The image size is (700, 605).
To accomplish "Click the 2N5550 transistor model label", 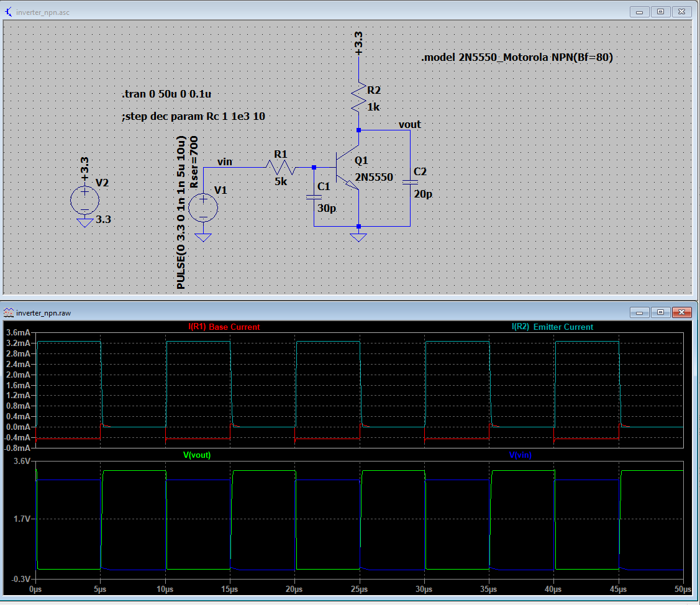I will [374, 177].
